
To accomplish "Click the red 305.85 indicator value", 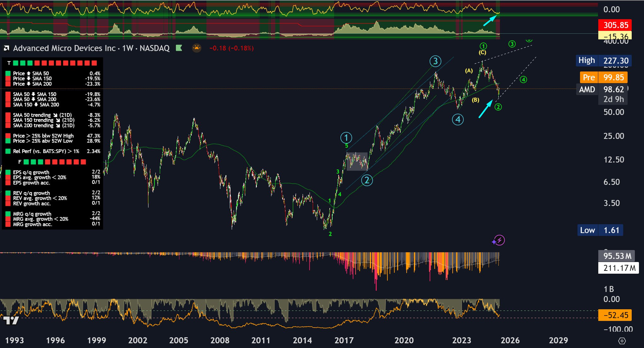I will (x=616, y=25).
